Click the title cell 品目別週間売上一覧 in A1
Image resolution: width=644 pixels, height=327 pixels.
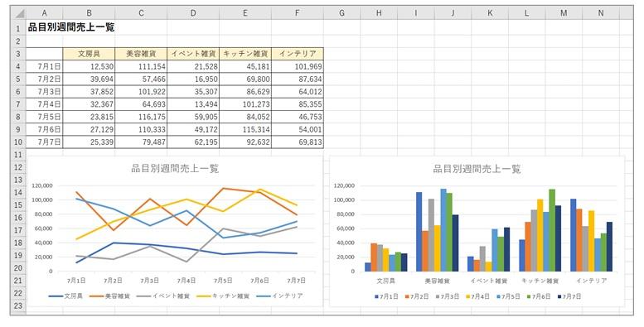(x=71, y=27)
